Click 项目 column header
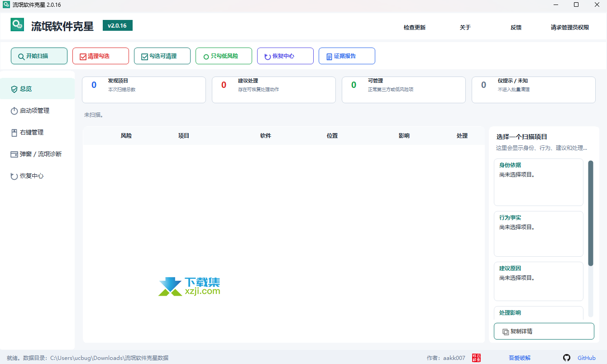The width and height of the screenshot is (607, 364). pyautogui.click(x=184, y=136)
